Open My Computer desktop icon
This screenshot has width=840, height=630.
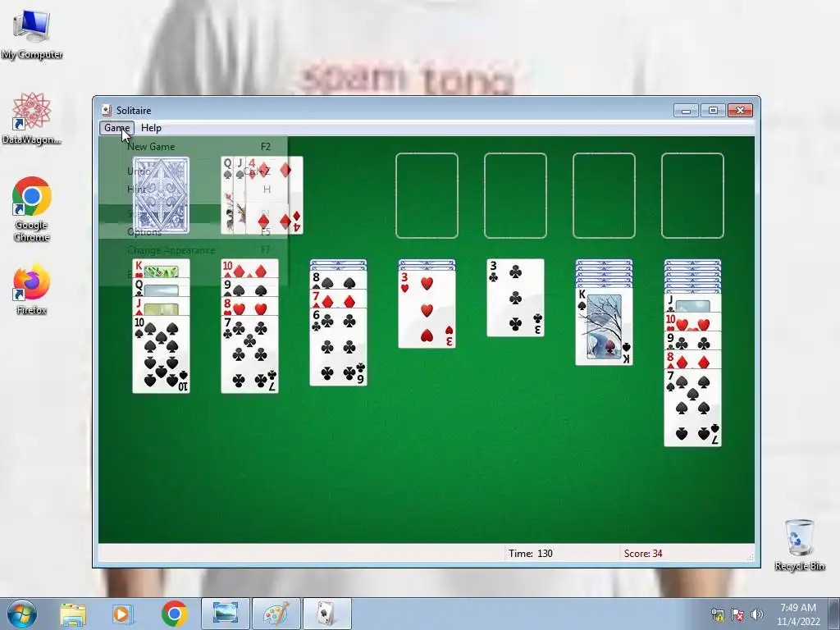32,34
